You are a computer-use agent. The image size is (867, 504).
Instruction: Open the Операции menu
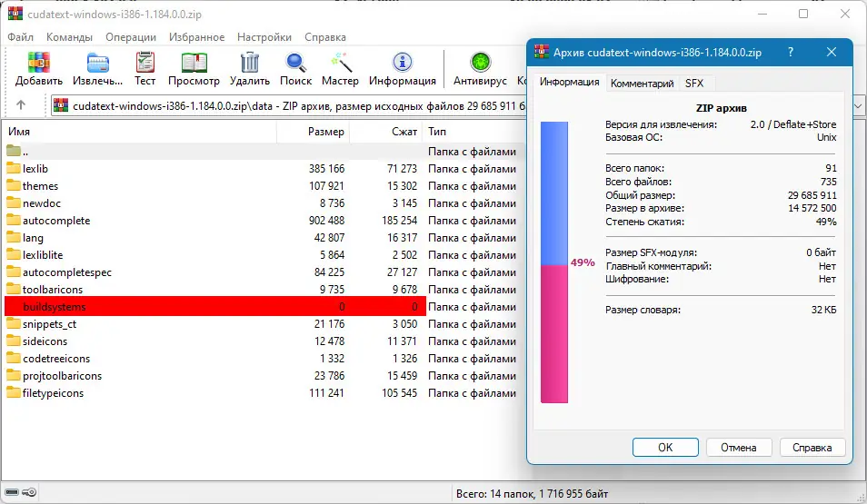[131, 37]
